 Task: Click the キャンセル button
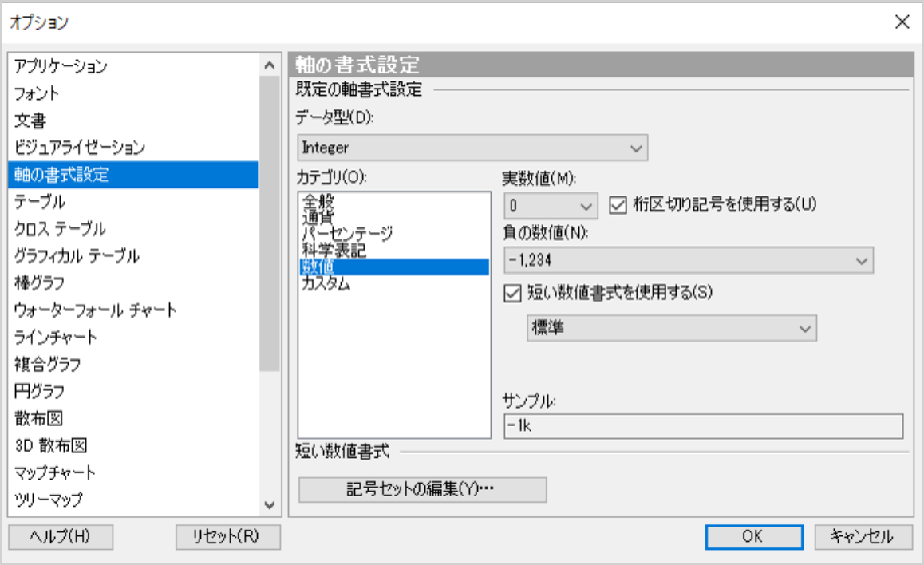(x=863, y=537)
